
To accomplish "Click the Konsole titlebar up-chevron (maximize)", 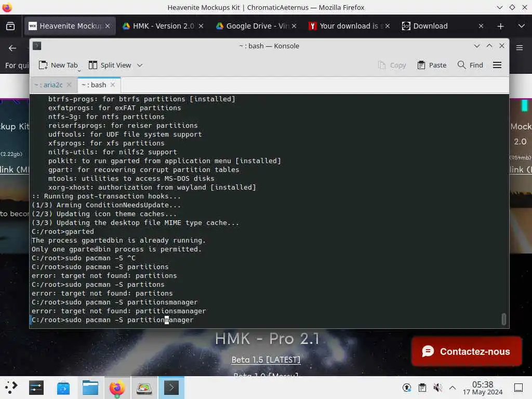I will (489, 46).
